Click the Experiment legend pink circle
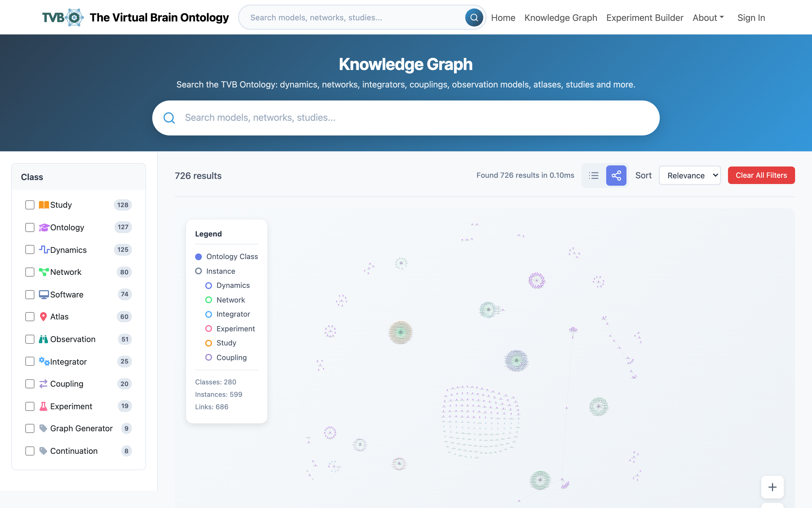 [209, 329]
